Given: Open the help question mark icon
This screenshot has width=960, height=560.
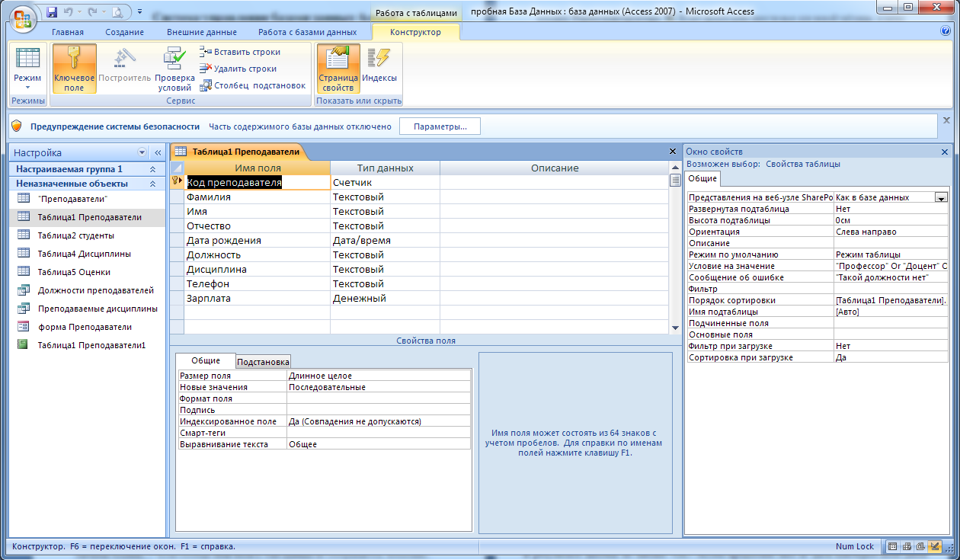Looking at the screenshot, I should (x=946, y=31).
